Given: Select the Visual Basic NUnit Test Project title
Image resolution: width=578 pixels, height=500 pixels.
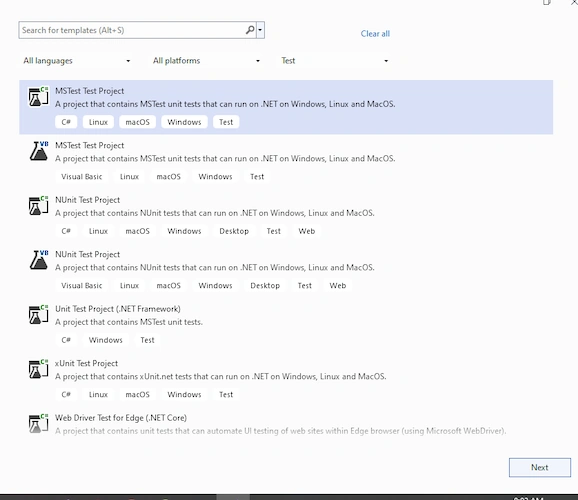Looking at the screenshot, I should point(88,254).
